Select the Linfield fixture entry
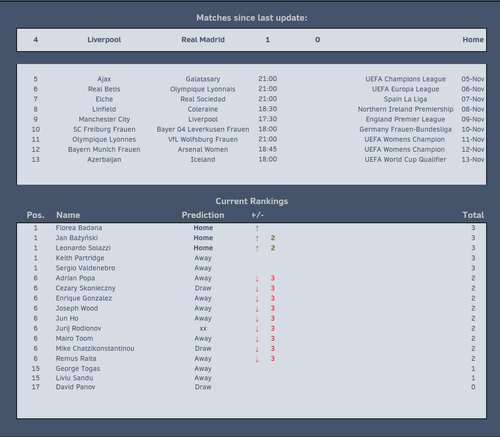The height and width of the screenshot is (437, 500). (104, 109)
